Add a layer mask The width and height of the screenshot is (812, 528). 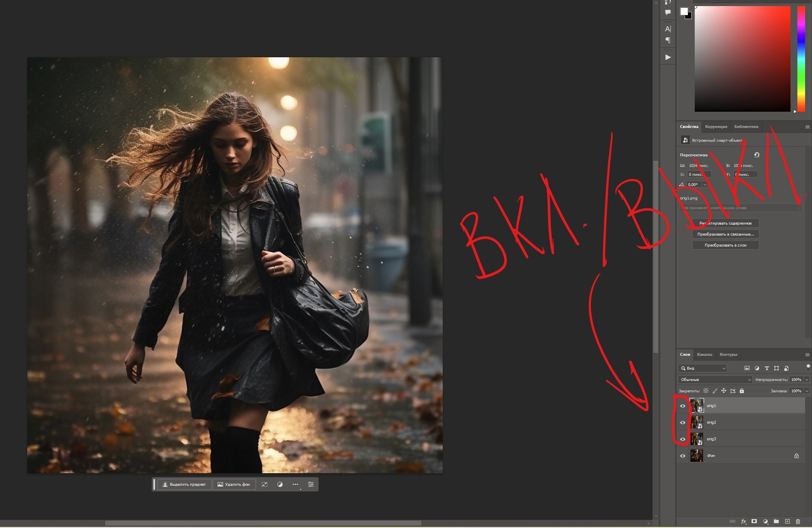click(754, 522)
